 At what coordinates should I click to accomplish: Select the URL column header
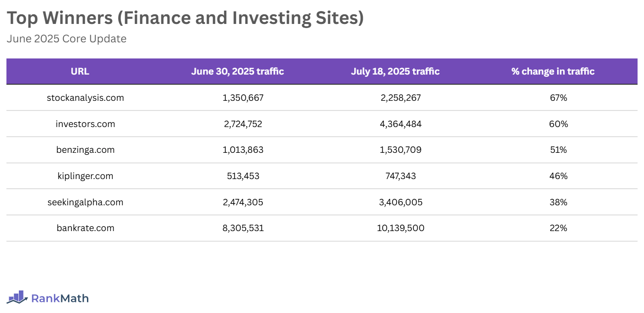(x=80, y=71)
